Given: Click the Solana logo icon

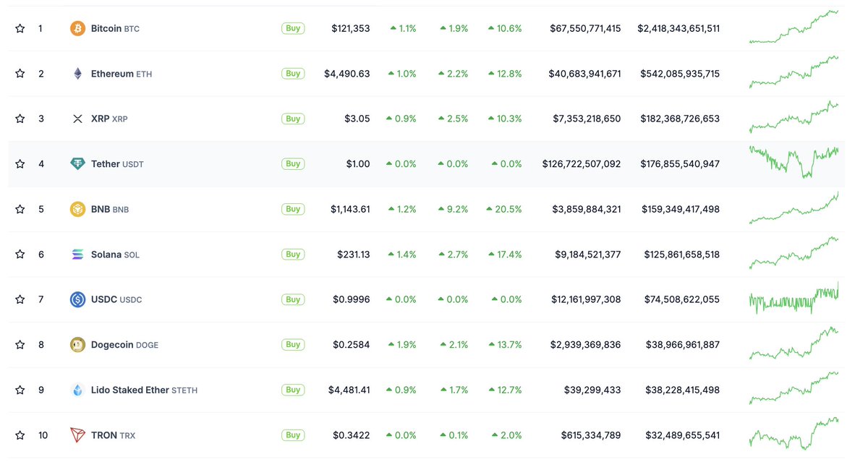Looking at the screenshot, I should pyautogui.click(x=77, y=254).
